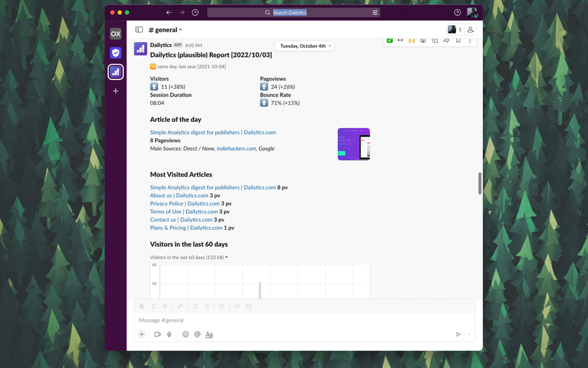React with eyes emoji

click(400, 40)
